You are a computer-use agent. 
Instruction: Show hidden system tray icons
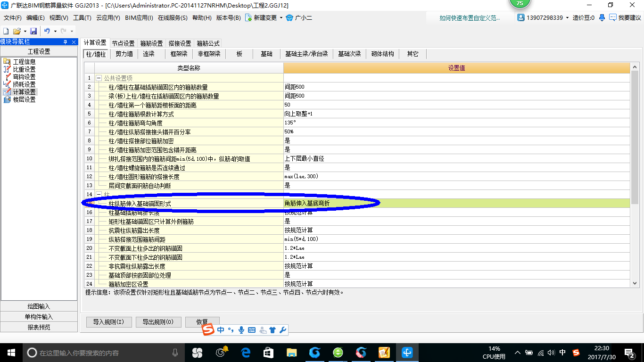[x=518, y=352]
